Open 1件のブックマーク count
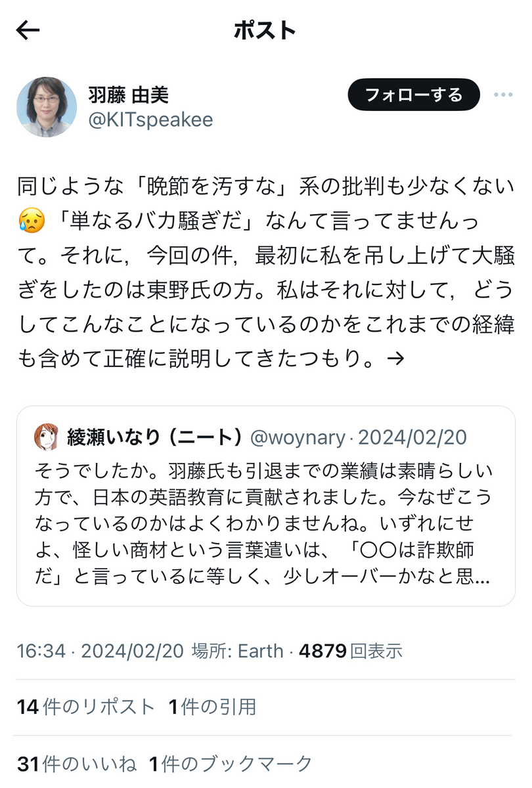The width and height of the screenshot is (532, 788). [231, 764]
